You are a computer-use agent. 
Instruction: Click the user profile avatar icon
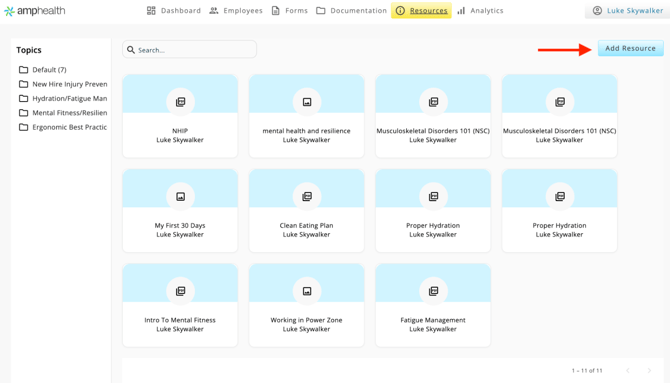tap(597, 11)
